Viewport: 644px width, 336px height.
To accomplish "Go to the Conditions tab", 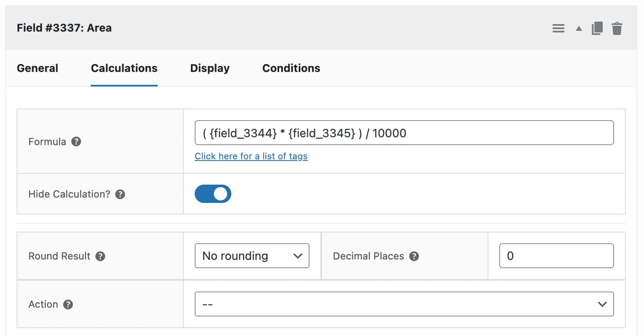I will [291, 68].
